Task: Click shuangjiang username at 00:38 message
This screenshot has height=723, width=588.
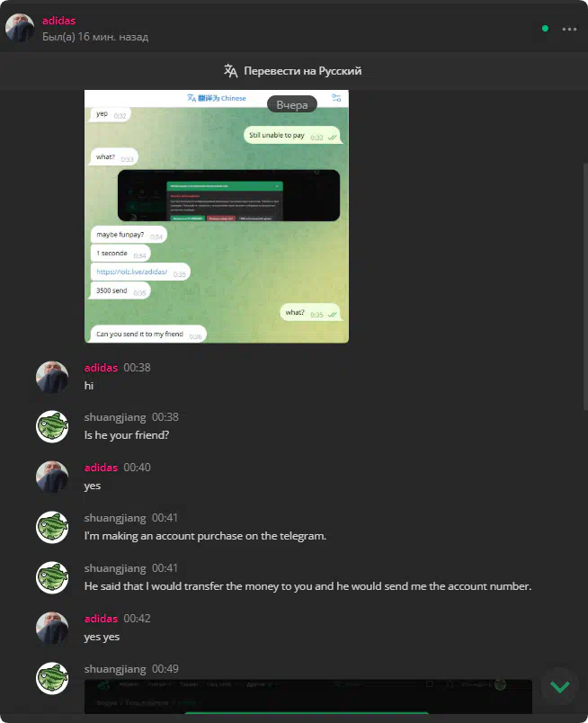Action: pyautogui.click(x=115, y=417)
